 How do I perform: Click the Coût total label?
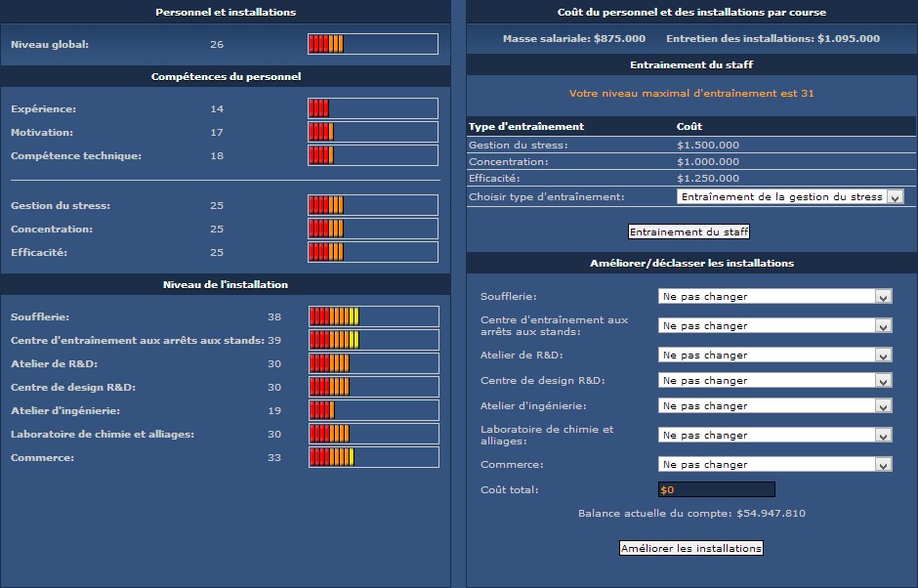coord(510,489)
